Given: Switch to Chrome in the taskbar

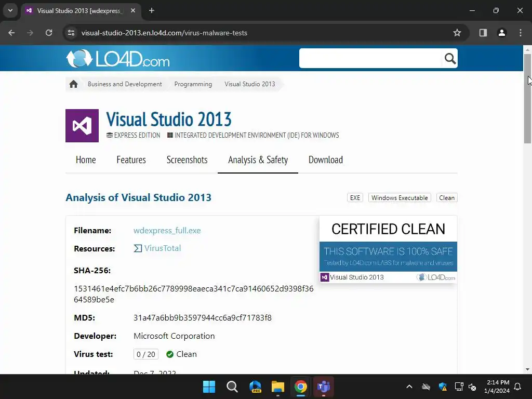Looking at the screenshot, I should point(301,387).
